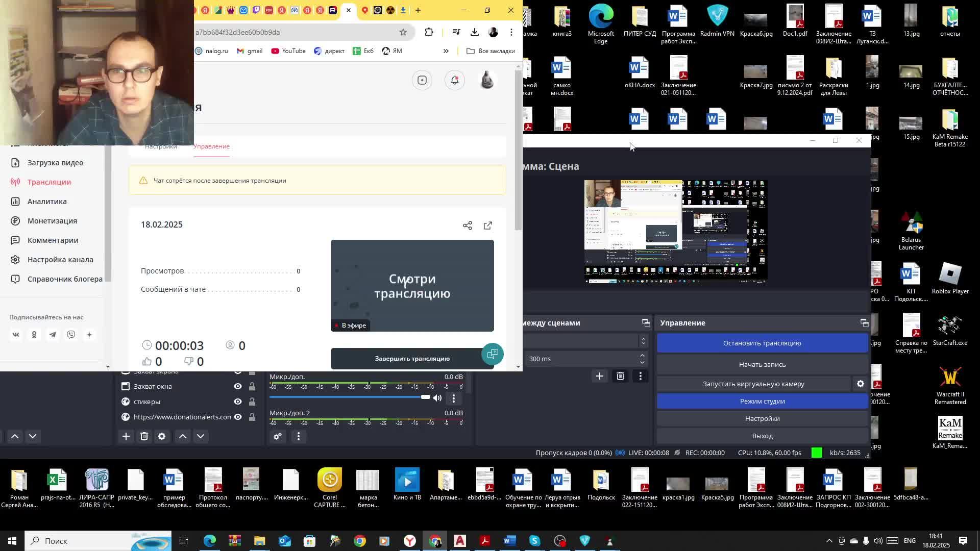This screenshot has width=980, height=551.
Task: Click the Telegram social icon in the sidebar
Action: coord(53,335)
